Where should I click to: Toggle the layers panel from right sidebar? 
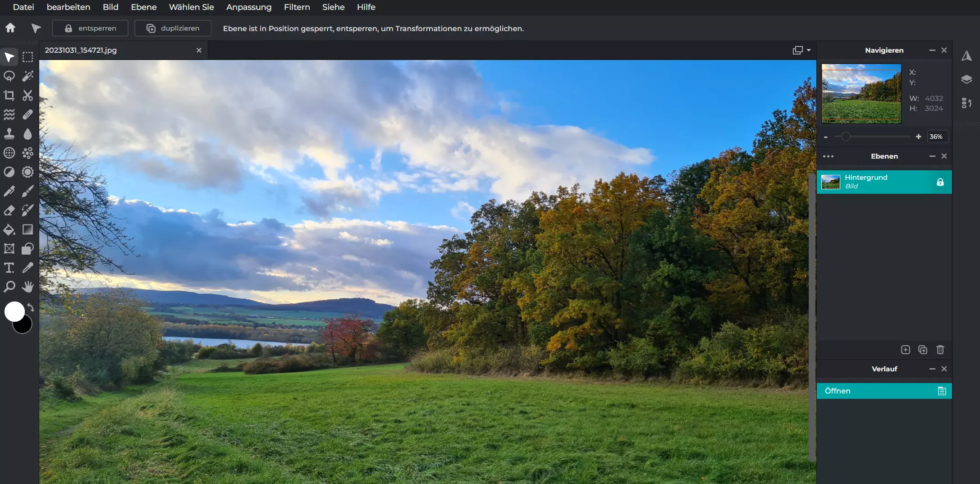pyautogui.click(x=966, y=79)
